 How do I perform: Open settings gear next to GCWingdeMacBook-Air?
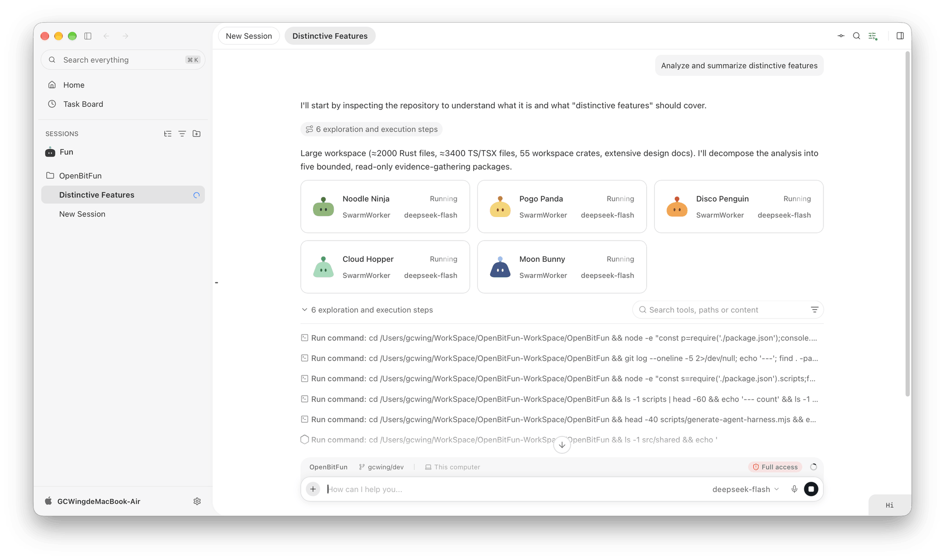tap(197, 501)
